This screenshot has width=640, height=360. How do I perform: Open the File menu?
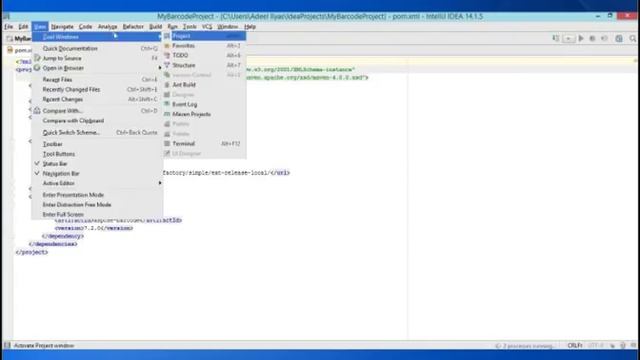(9, 27)
